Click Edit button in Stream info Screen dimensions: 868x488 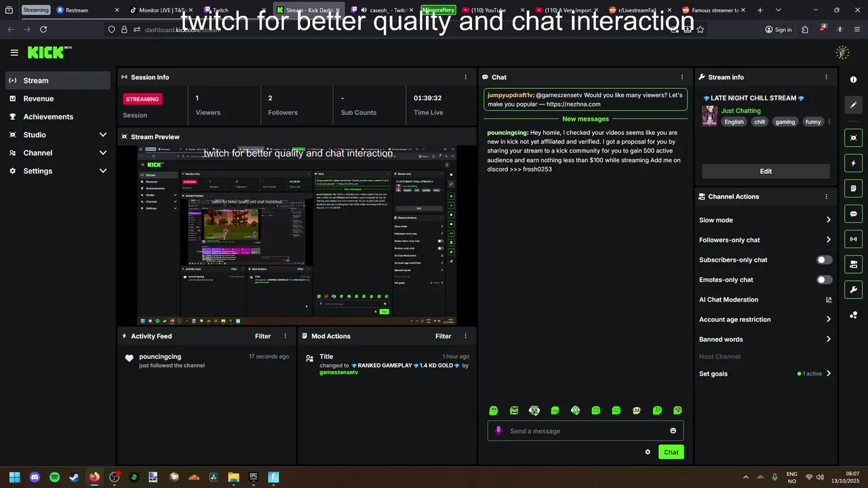tap(766, 171)
